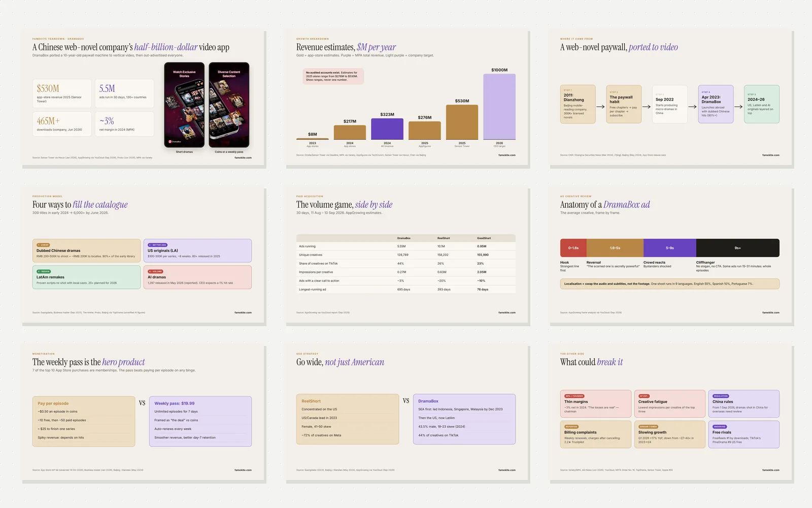Select the $217M gold revenue bar
This screenshot has width=812, height=508.
[x=350, y=132]
